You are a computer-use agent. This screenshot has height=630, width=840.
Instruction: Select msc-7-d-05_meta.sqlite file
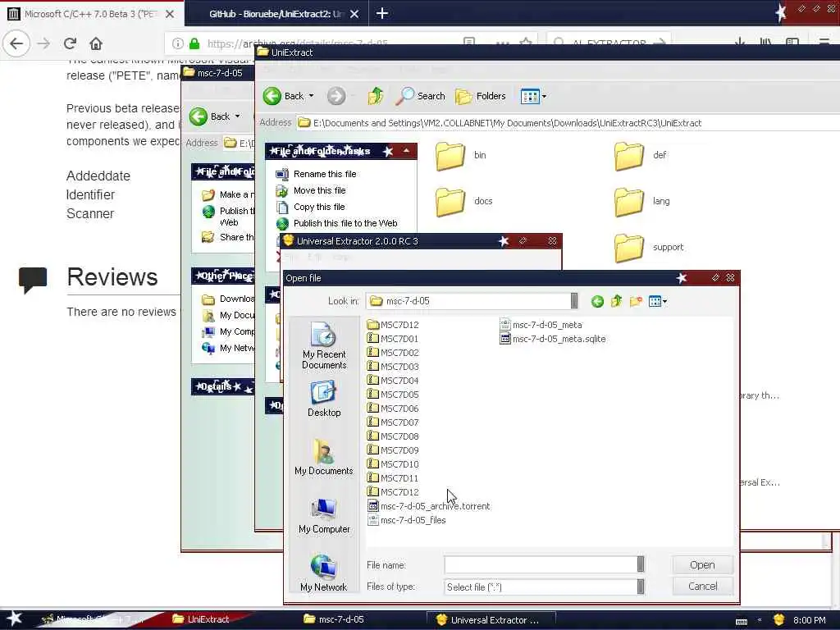(553, 339)
